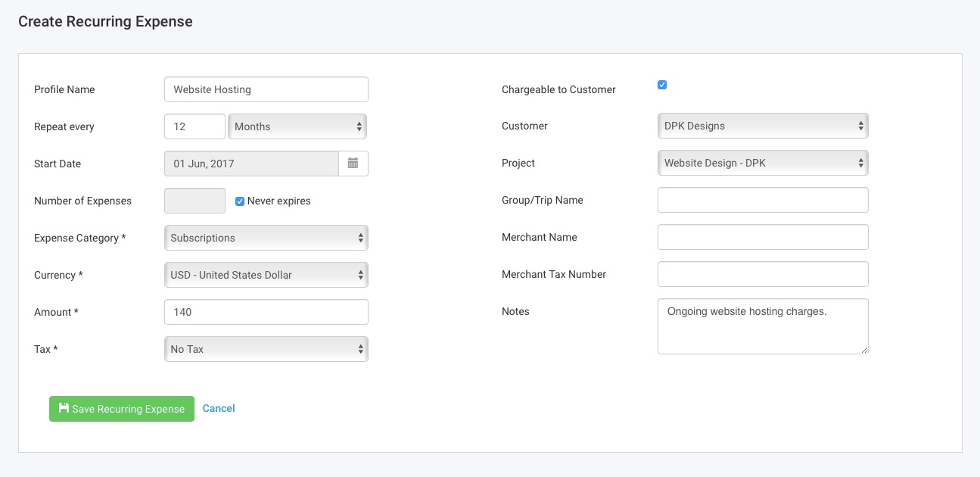Click the Cancel link
980x477 pixels.
coord(218,408)
